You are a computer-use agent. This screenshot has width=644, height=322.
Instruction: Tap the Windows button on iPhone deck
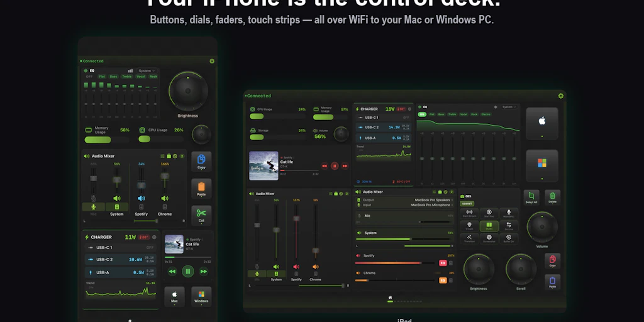(x=201, y=297)
